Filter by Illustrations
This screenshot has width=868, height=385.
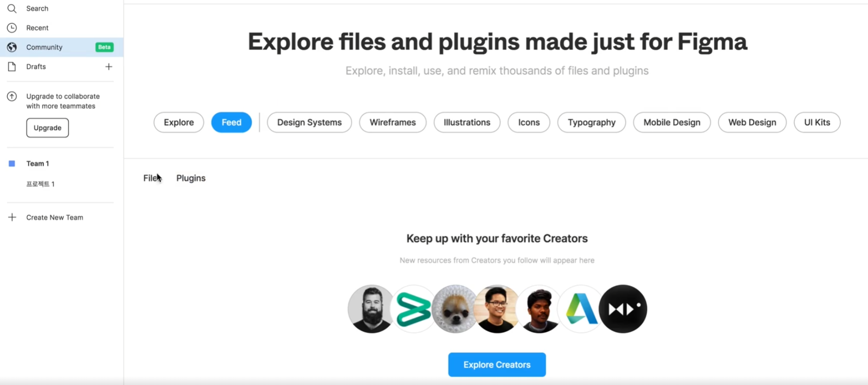tap(467, 122)
